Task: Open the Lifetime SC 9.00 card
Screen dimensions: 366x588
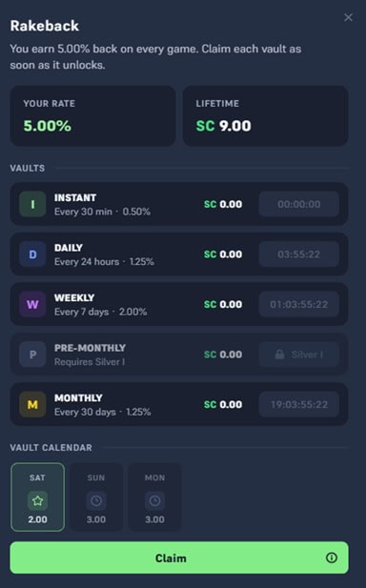Action: click(x=266, y=116)
